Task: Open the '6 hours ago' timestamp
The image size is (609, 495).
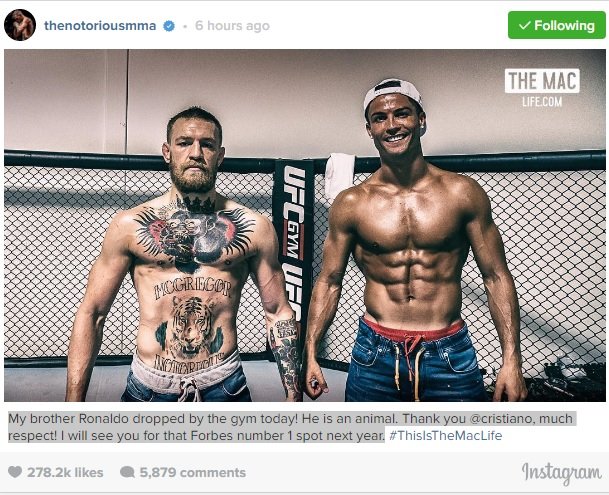Action: coord(232,26)
